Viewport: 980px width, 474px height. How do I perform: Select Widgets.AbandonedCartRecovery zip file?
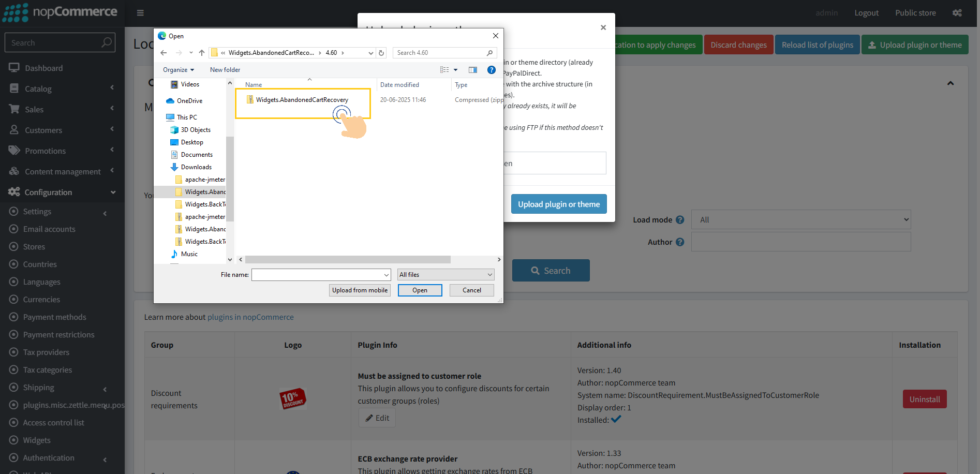pos(302,100)
